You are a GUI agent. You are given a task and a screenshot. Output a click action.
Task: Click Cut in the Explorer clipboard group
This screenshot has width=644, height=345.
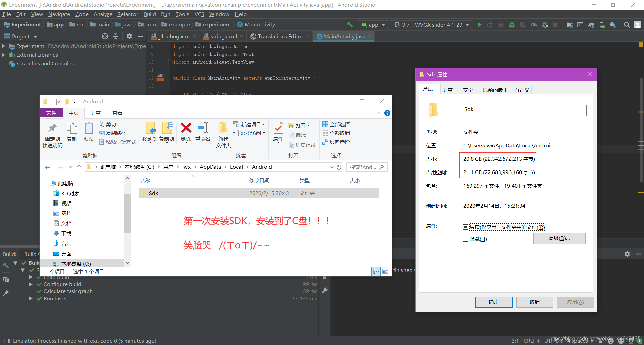coord(107,124)
